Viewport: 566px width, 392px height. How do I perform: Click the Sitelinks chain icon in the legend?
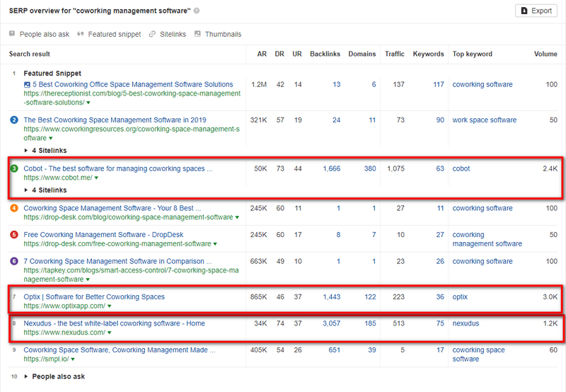click(152, 34)
